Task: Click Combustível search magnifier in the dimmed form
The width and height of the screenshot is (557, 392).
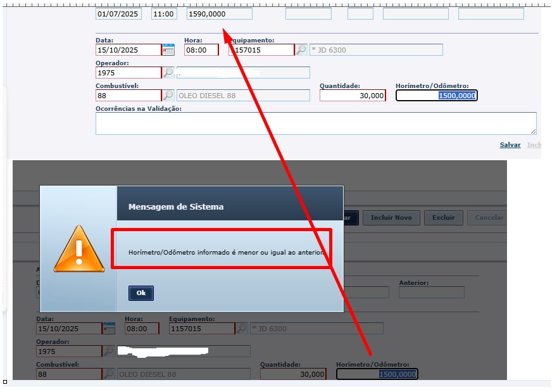Action: tap(109, 374)
